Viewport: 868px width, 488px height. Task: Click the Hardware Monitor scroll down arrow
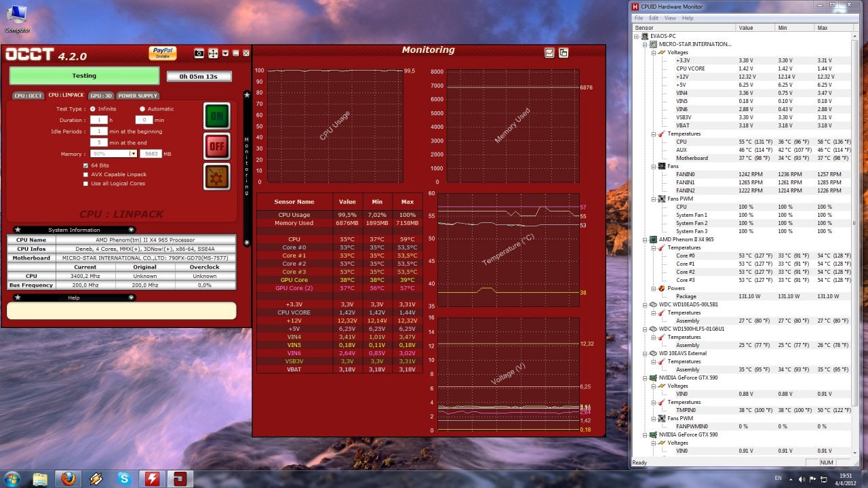pos(856,453)
